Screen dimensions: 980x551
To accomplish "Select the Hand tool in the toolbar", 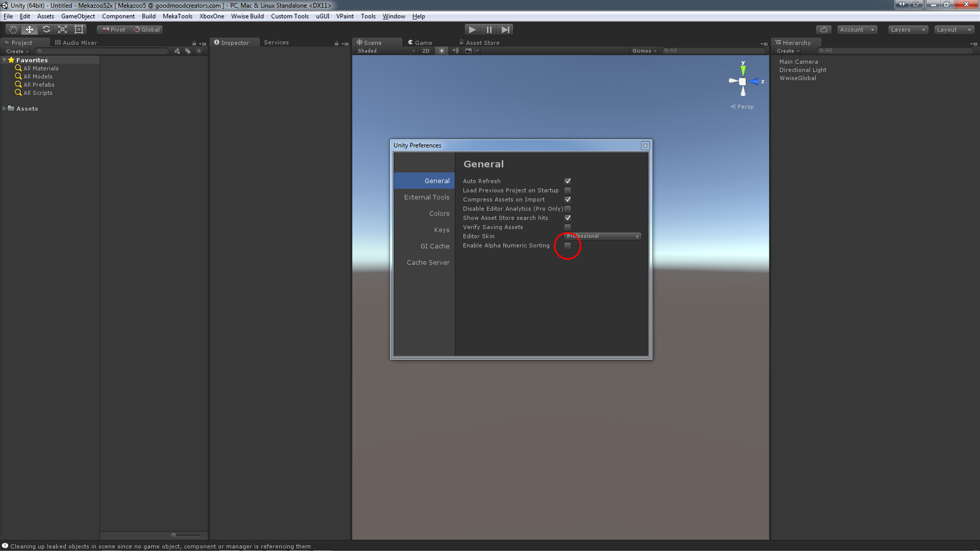I will [x=13, y=29].
